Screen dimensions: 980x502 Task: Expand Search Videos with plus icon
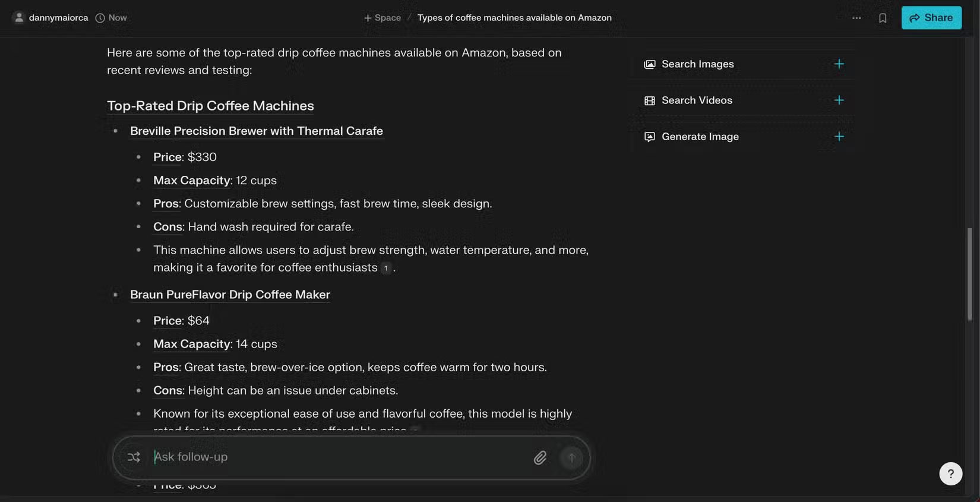839,100
